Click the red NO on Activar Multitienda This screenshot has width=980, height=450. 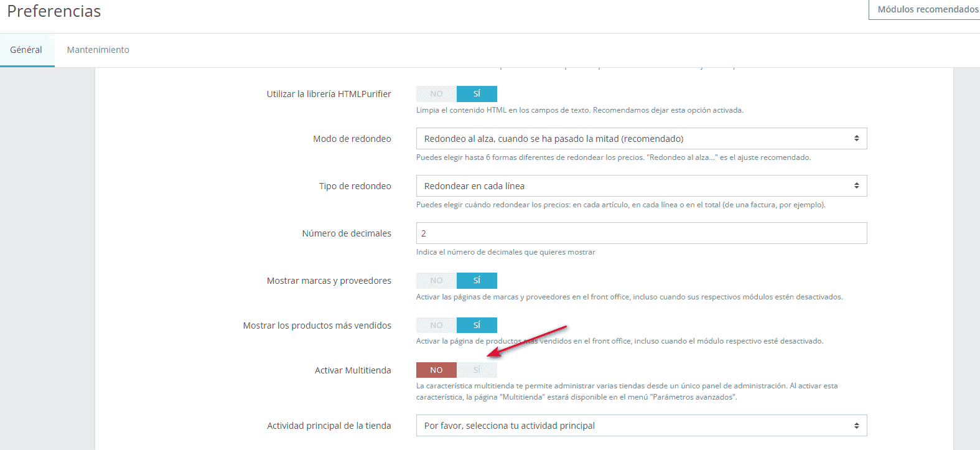pyautogui.click(x=436, y=370)
